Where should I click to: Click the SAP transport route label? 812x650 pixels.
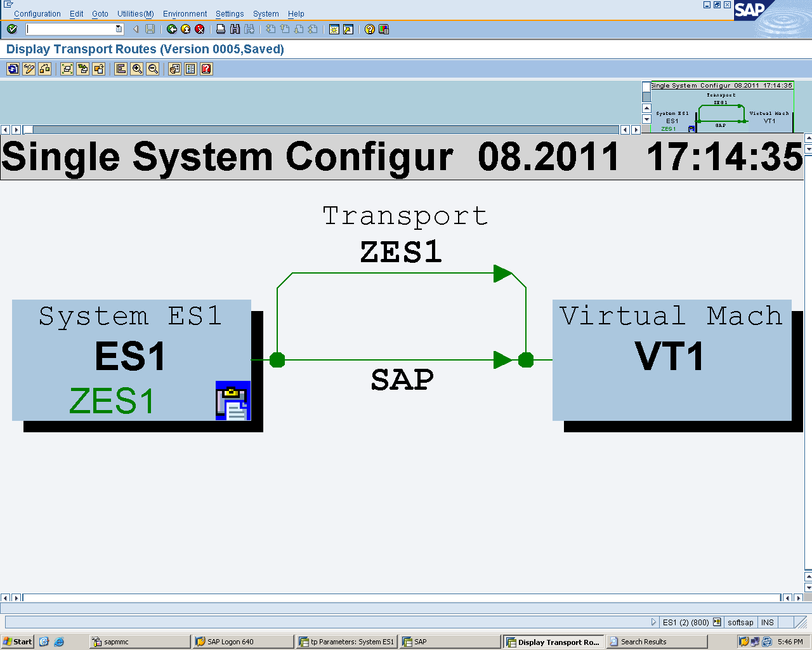click(x=402, y=380)
